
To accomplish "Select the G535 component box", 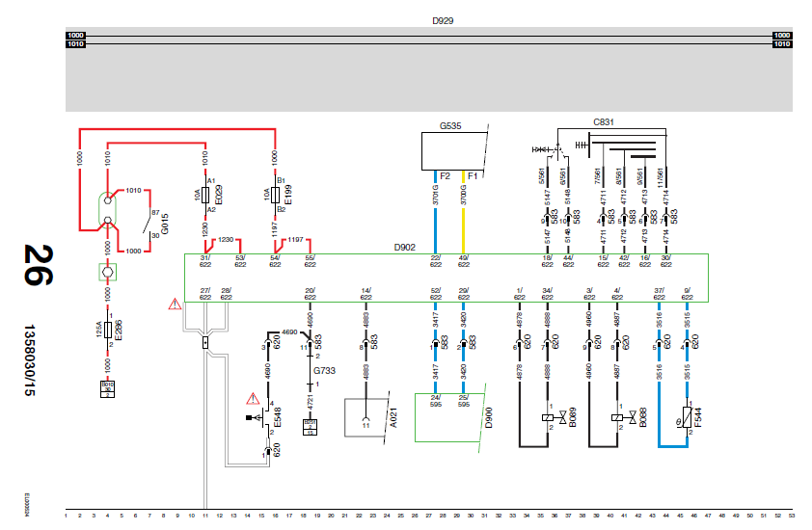I will coord(453,151).
